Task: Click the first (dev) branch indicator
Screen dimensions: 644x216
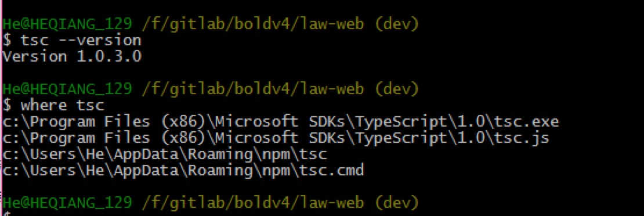Action: 396,24
